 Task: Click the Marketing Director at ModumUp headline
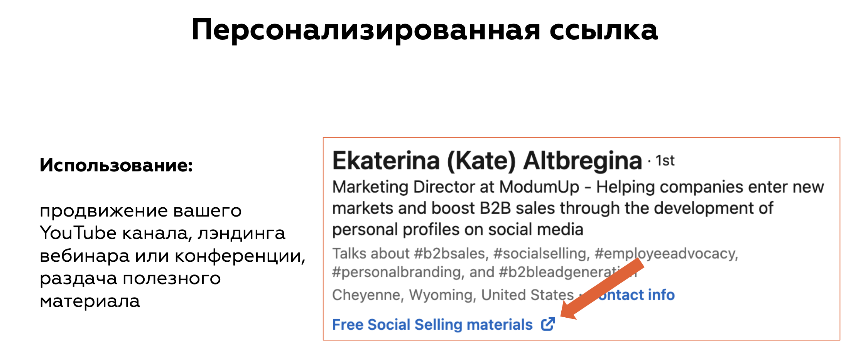coord(456,187)
